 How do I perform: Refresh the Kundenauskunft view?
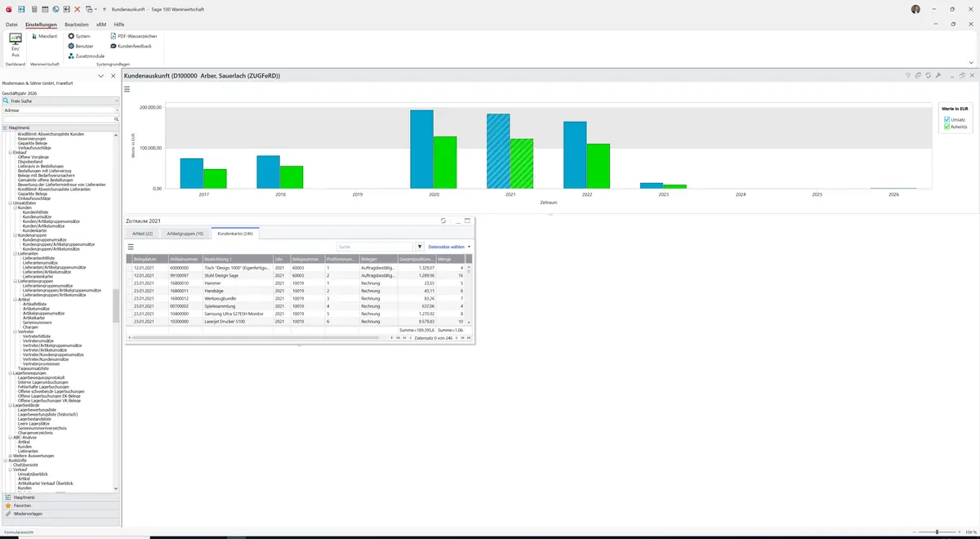point(929,75)
